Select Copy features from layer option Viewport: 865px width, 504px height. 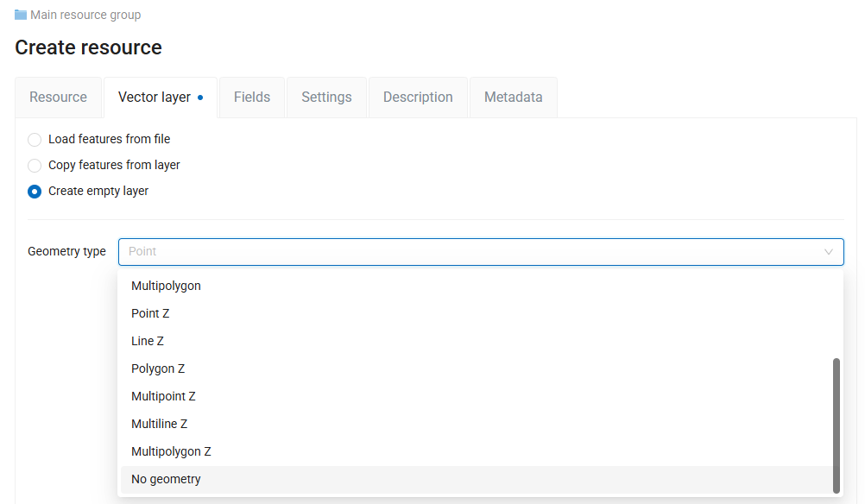35,166
